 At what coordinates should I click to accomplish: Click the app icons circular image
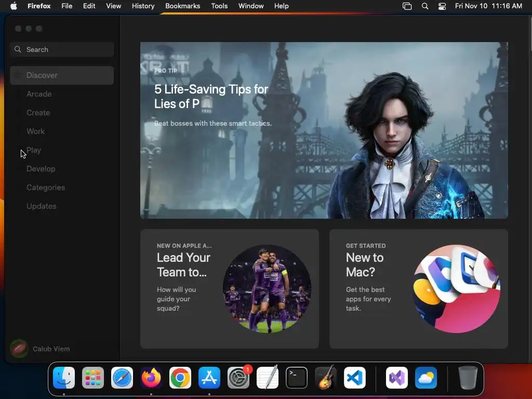click(456, 289)
